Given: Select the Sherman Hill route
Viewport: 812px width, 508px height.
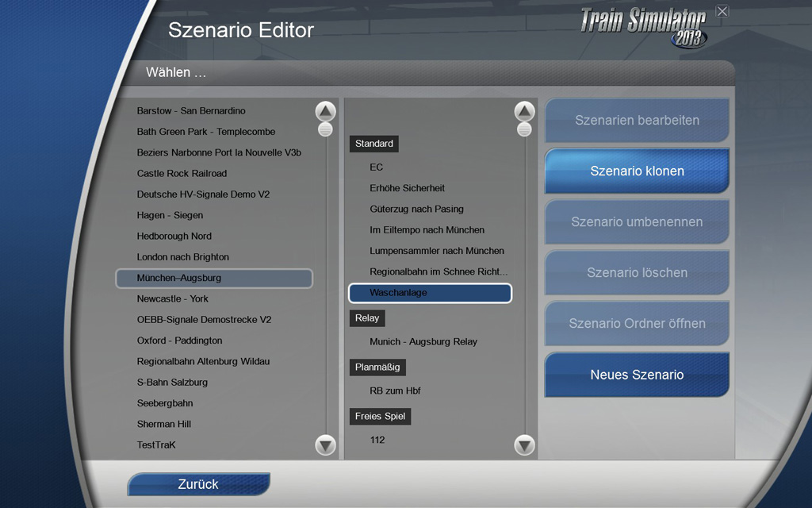Looking at the screenshot, I should [x=163, y=424].
